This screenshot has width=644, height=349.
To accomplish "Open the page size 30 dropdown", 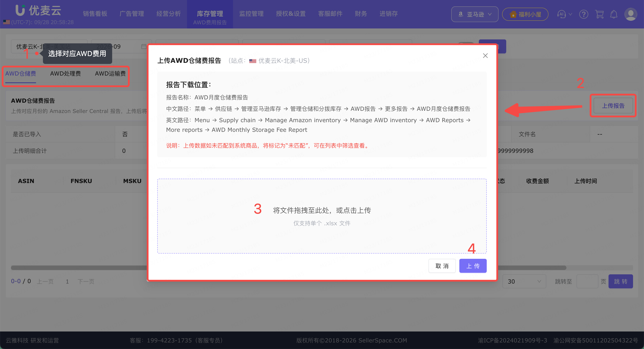I will [524, 281].
